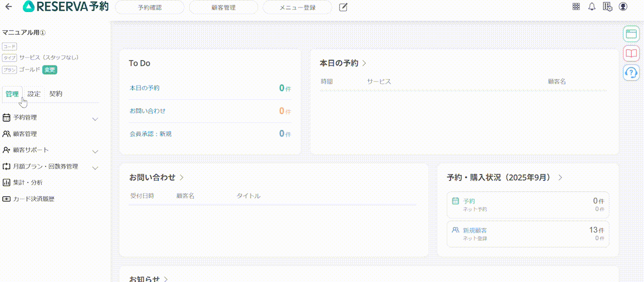
Task: Click the 顧客管理 top button
Action: 223,7
